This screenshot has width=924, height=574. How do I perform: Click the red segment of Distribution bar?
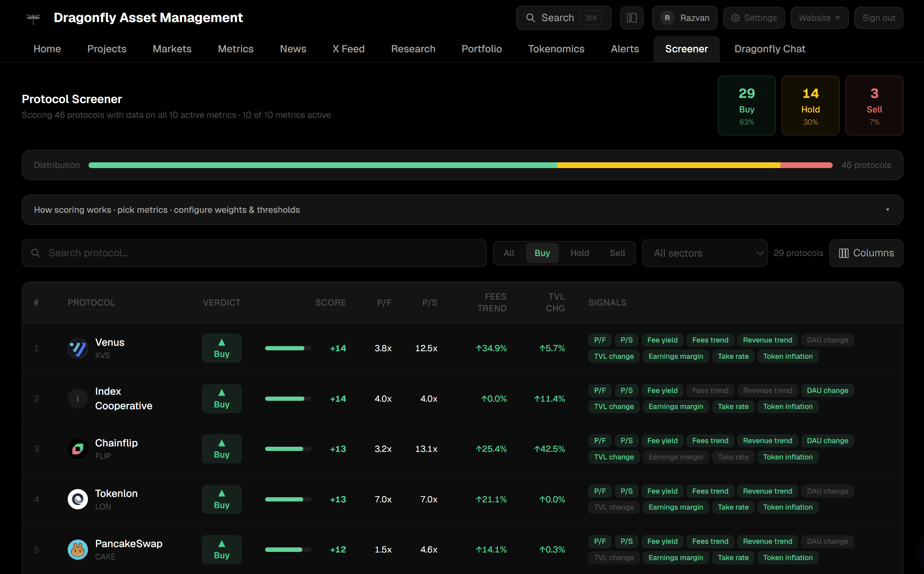[806, 165]
